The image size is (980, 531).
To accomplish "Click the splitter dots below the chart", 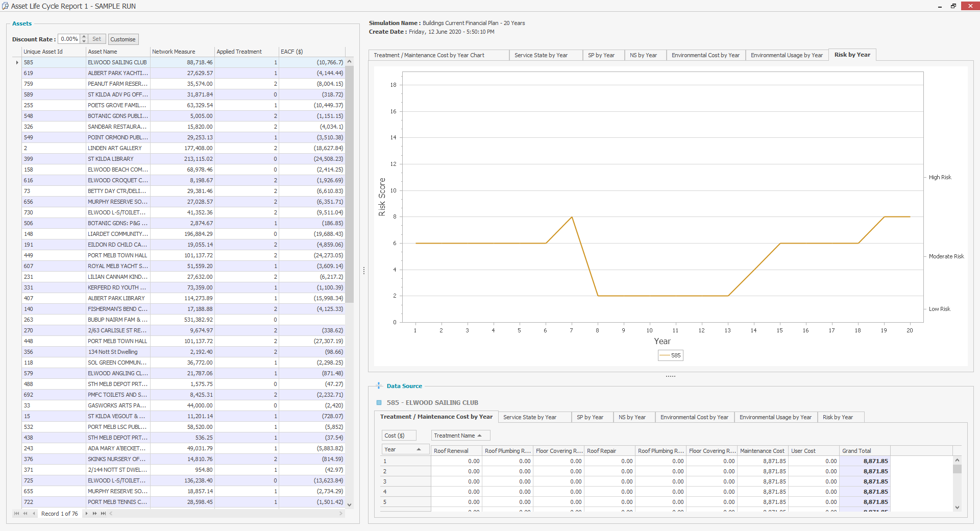I will [x=671, y=376].
